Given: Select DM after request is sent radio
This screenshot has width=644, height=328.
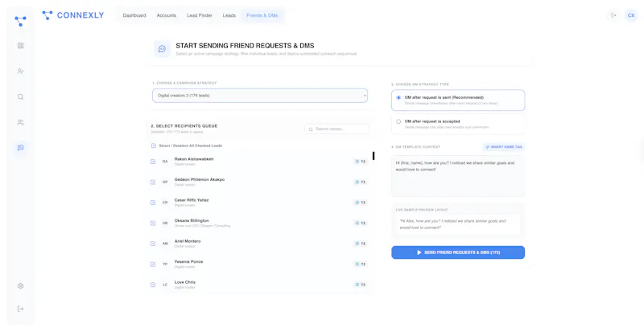Looking at the screenshot, I should tap(398, 97).
